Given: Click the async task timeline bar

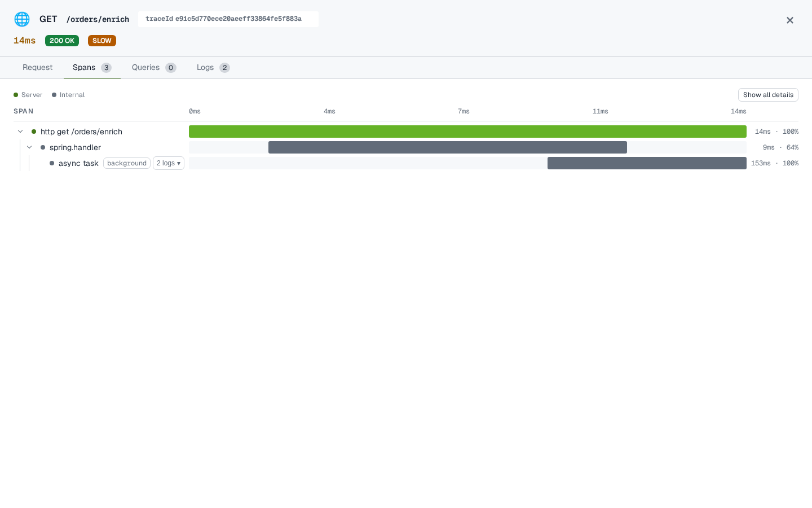Looking at the screenshot, I should click(647, 163).
